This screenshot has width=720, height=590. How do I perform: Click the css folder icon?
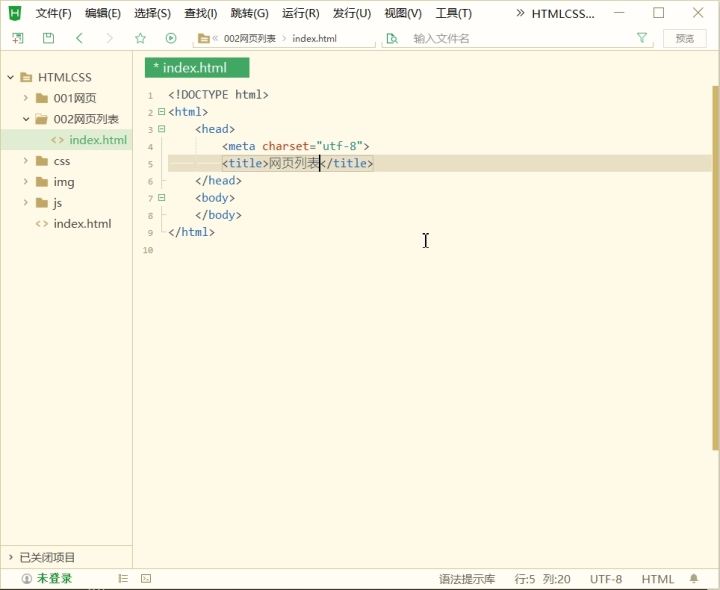pos(42,161)
